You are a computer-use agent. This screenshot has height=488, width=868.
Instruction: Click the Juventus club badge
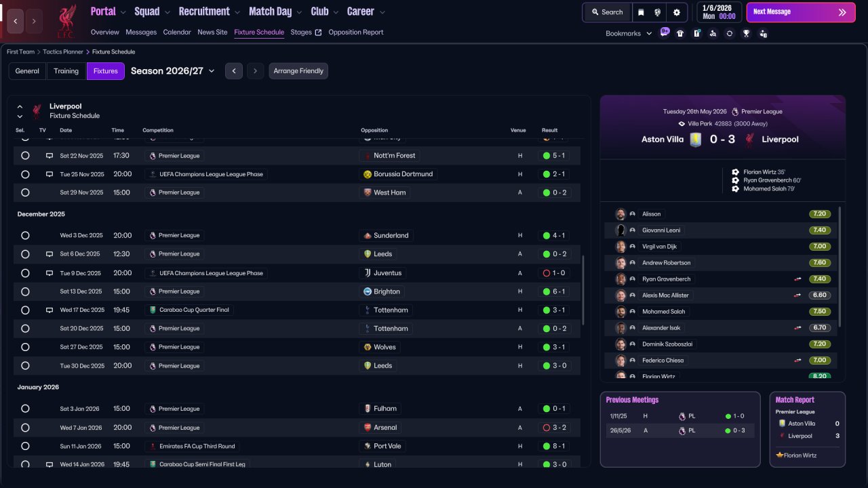click(368, 273)
